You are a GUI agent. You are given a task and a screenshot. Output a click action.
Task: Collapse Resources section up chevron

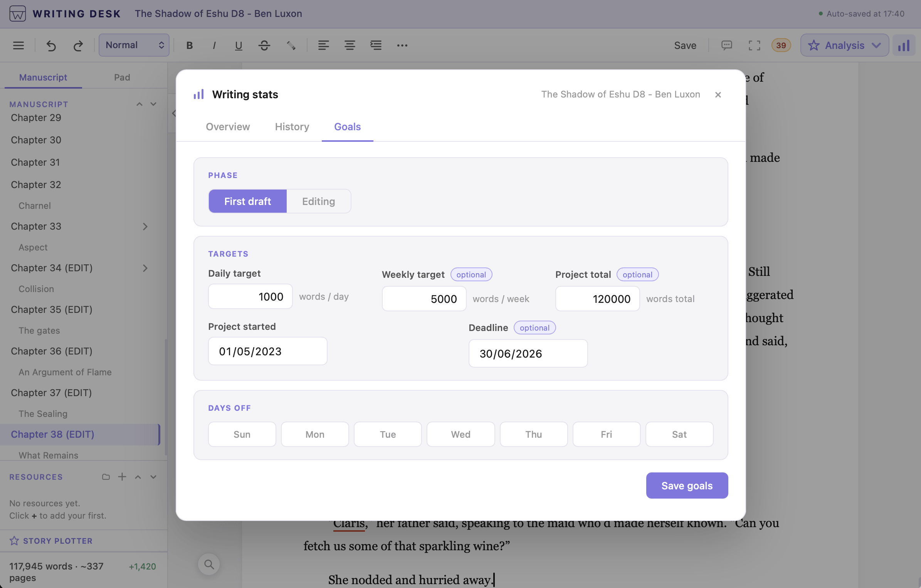click(138, 477)
